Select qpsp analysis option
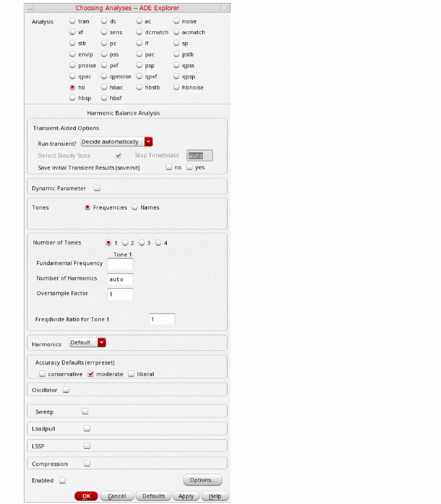441x504 pixels. (x=176, y=77)
